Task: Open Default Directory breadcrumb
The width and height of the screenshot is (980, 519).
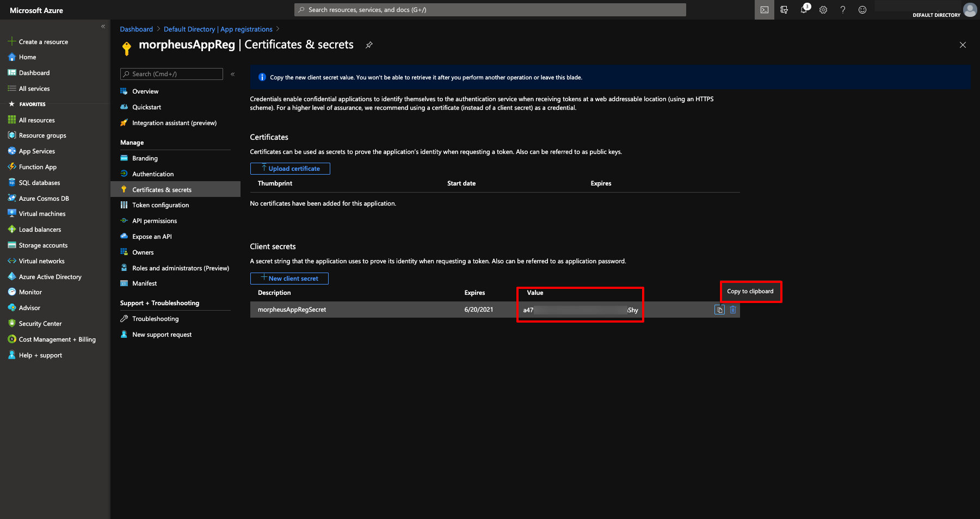Action: point(189,29)
